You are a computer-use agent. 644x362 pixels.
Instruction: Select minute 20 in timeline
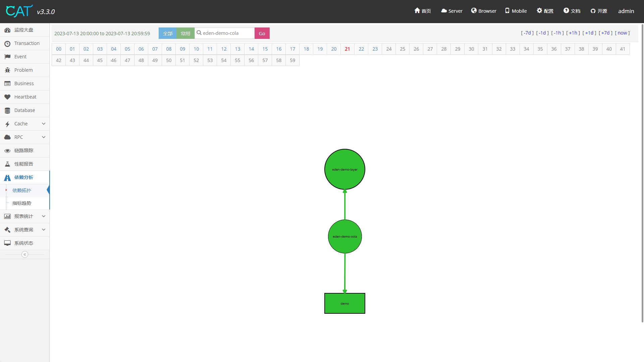pos(334,49)
